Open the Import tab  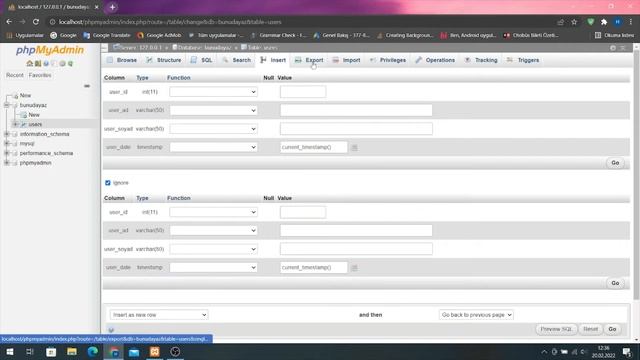click(346, 60)
